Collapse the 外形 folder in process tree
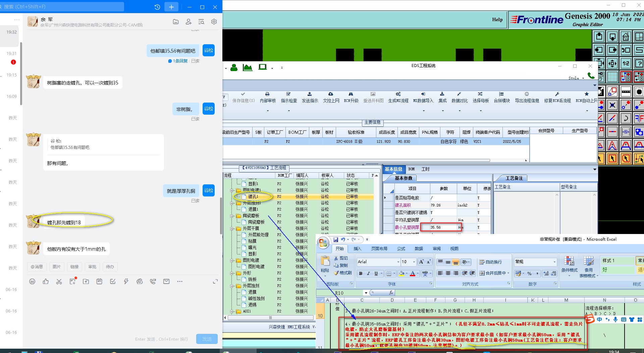This screenshot has width=644, height=353. (x=232, y=273)
